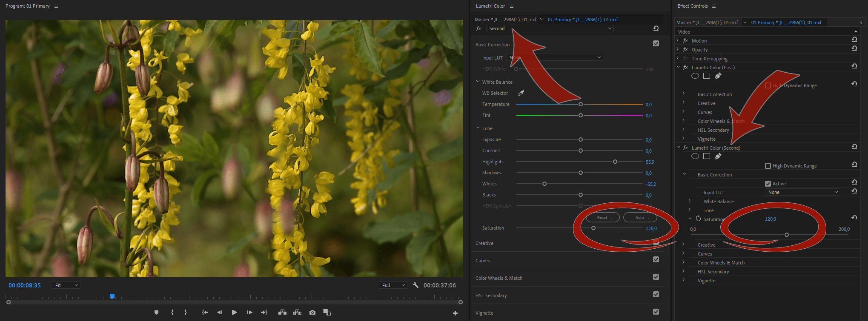Click the Mark In bracket button
Screen dimensions: 868x321
(x=172, y=312)
